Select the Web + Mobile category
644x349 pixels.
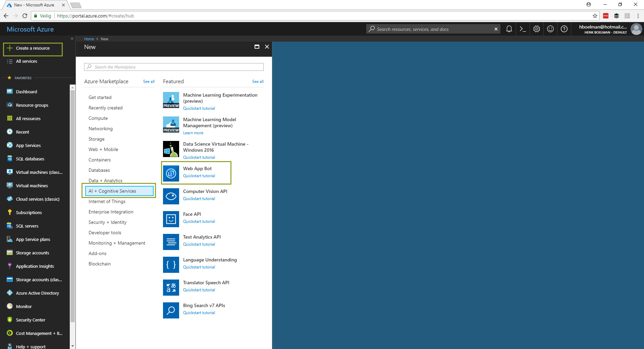[103, 149]
